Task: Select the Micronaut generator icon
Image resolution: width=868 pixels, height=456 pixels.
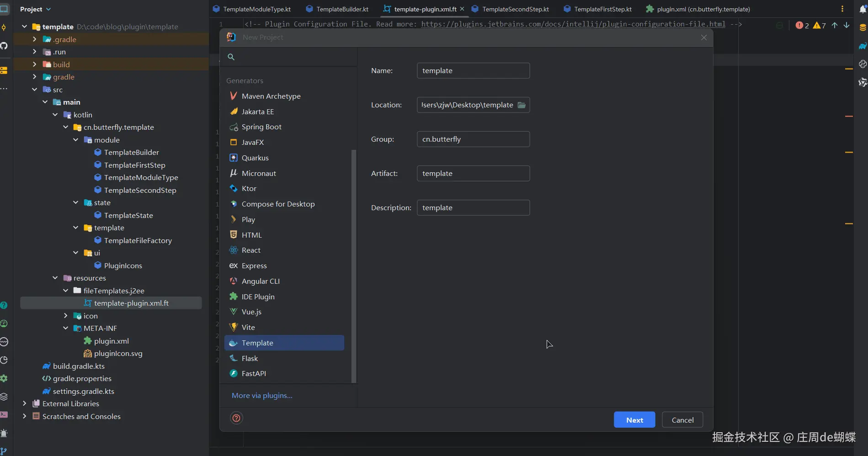Action: point(234,173)
